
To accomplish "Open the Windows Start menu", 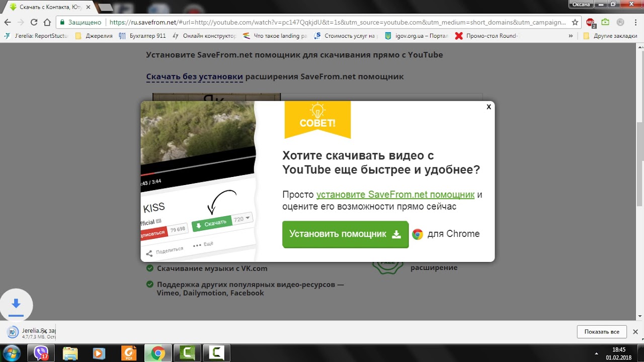I will click(12, 353).
